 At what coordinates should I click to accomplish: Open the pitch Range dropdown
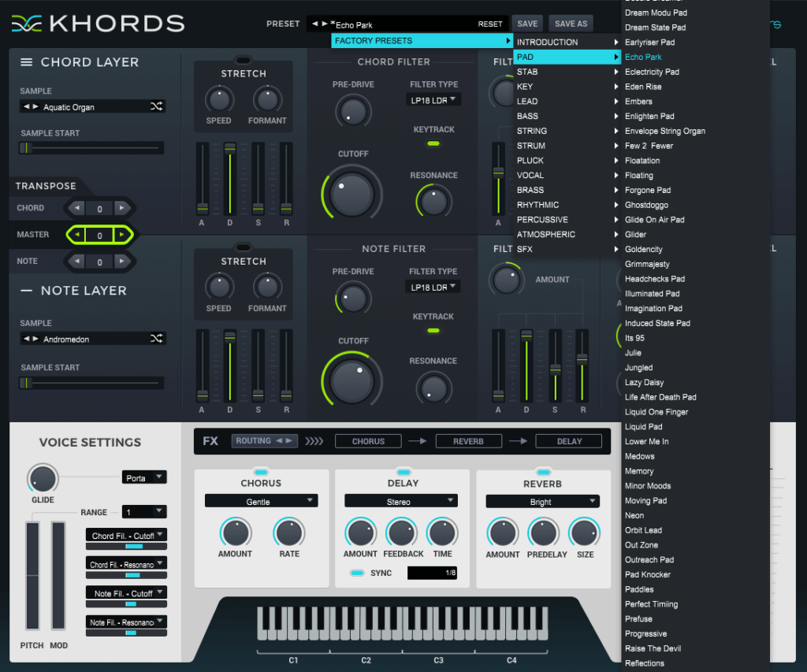[144, 512]
